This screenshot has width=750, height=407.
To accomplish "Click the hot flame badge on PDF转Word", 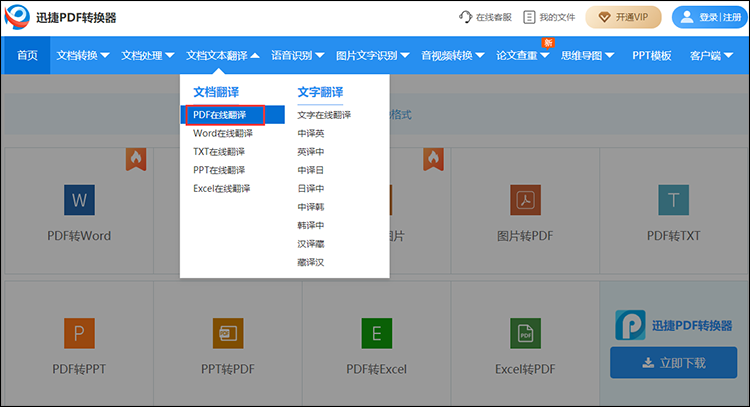I will pyautogui.click(x=136, y=159).
